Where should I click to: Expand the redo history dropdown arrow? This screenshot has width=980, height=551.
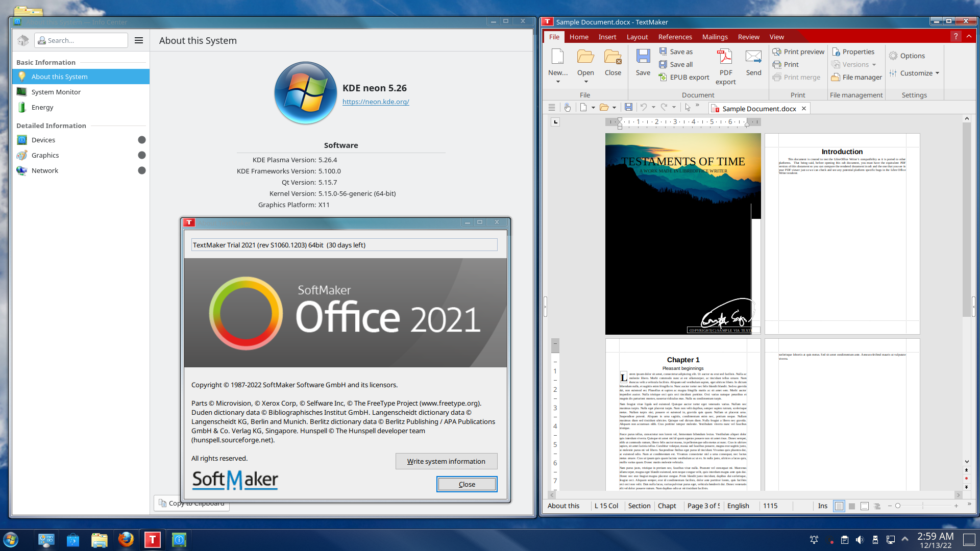click(x=674, y=108)
